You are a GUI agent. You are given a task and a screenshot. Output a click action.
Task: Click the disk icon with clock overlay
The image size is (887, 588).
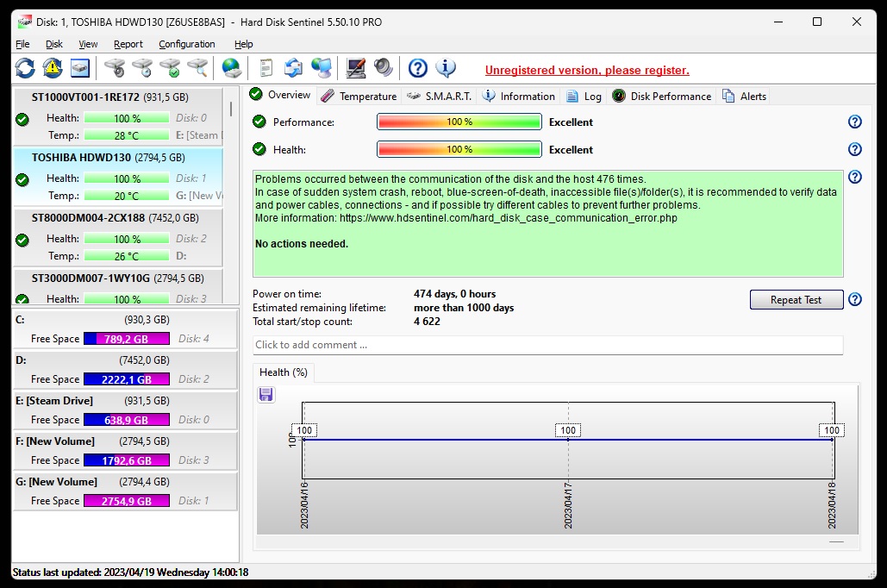coord(142,68)
